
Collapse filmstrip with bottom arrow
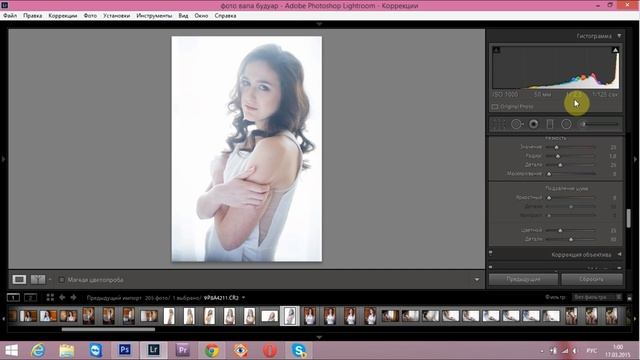(319, 337)
